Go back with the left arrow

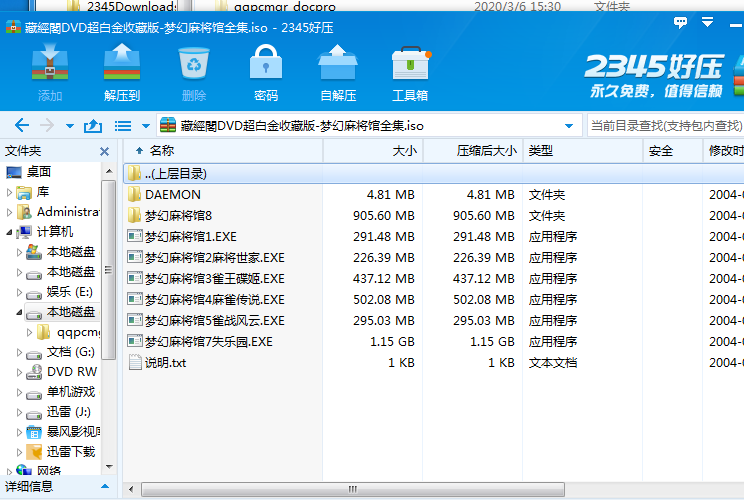[x=22, y=126]
